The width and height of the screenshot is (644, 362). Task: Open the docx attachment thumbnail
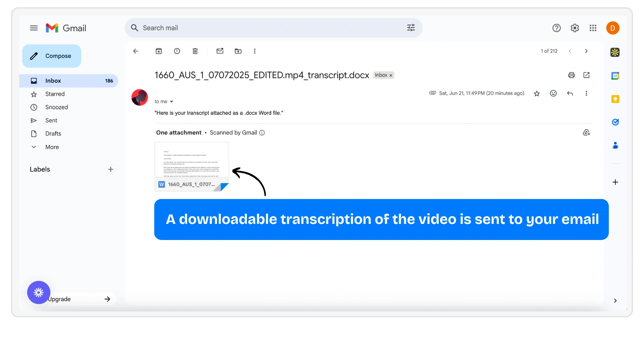tap(192, 166)
